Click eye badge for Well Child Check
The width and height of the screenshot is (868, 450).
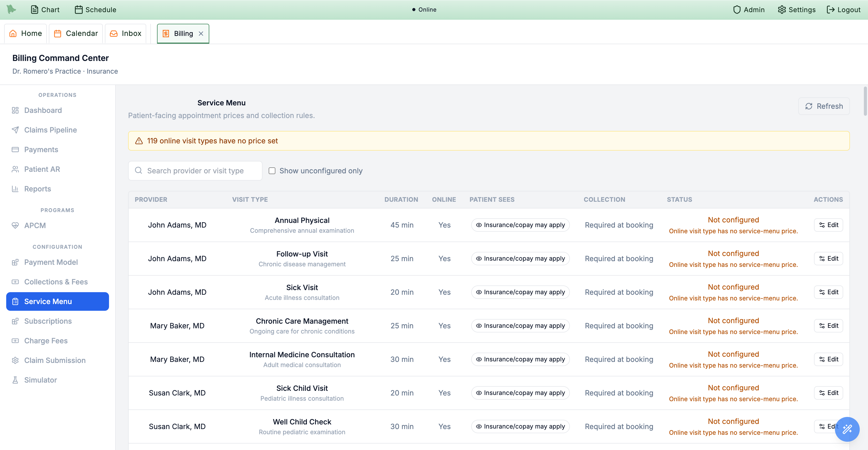coord(520,426)
